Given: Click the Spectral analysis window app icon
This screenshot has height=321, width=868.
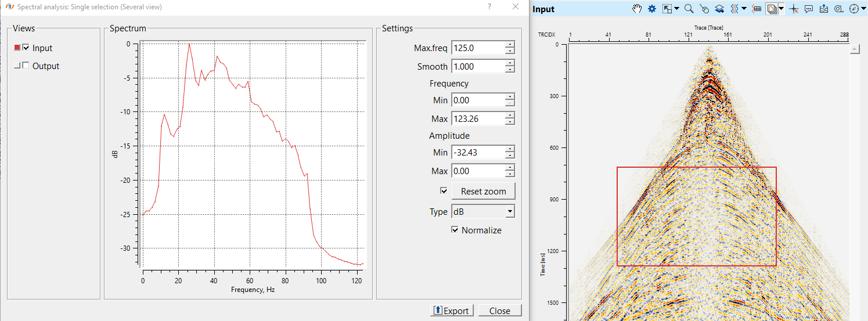Looking at the screenshot, I should tap(10, 7).
